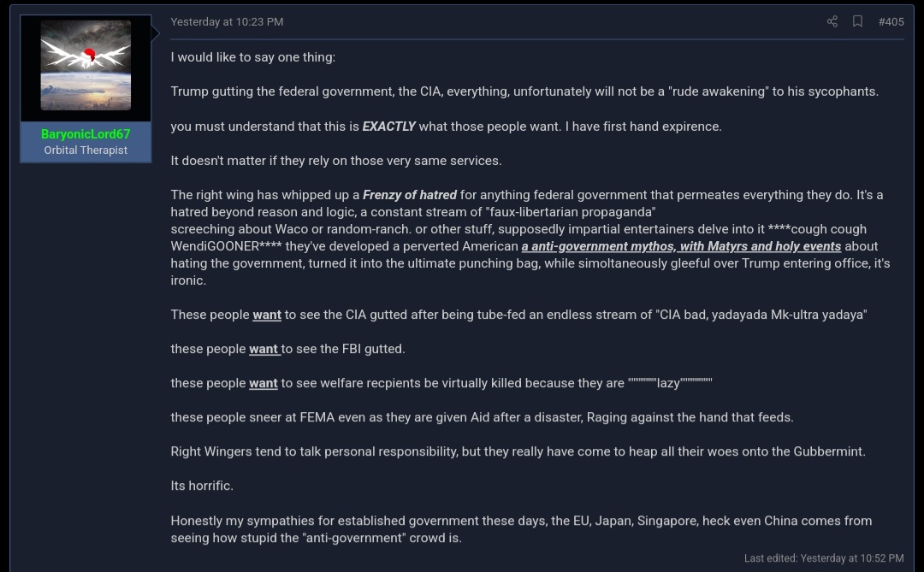Image resolution: width=924 pixels, height=572 pixels.
Task: Click underlined 'want' in the FBI gutted sentence
Action: click(264, 350)
